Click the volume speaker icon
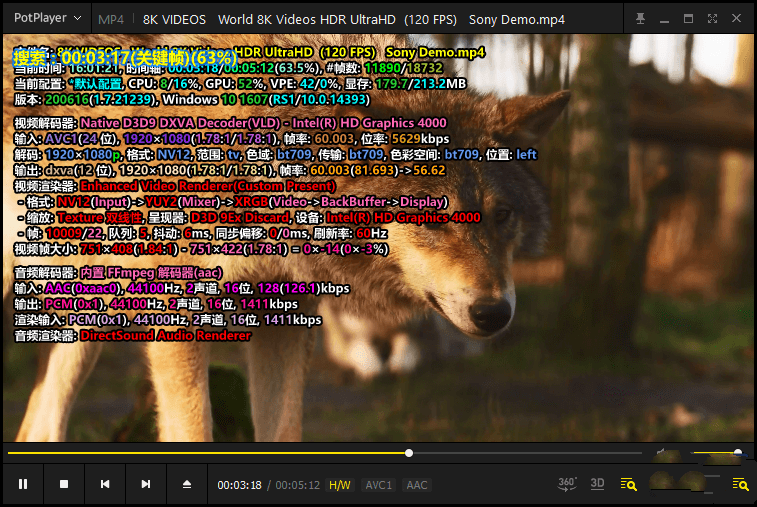Screen dimensions: 757x507 coord(661,453)
